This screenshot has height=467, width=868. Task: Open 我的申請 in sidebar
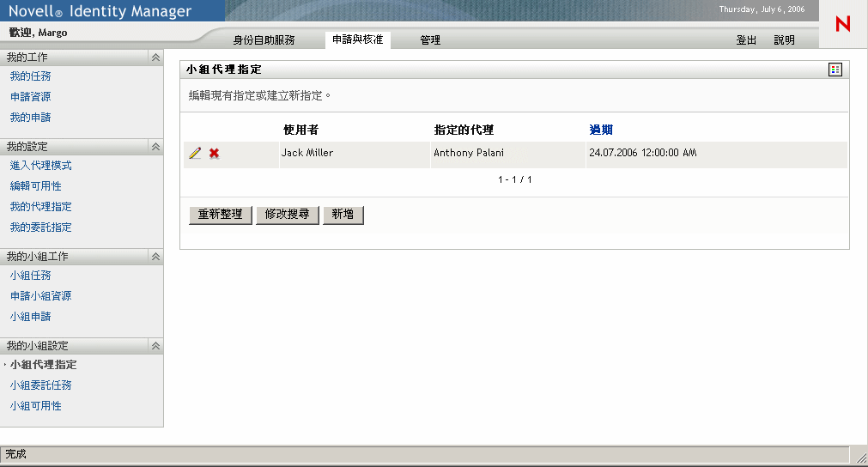pyautogui.click(x=30, y=118)
